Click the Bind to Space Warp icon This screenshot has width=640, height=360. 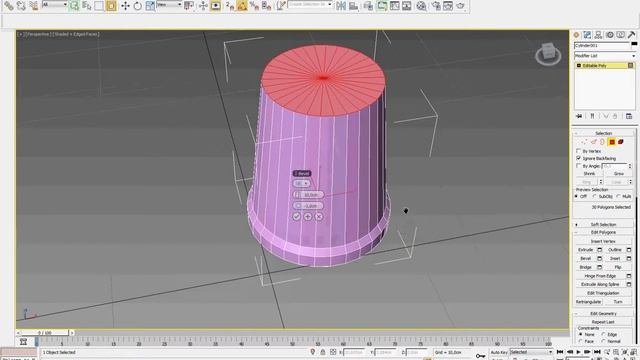click(x=33, y=6)
